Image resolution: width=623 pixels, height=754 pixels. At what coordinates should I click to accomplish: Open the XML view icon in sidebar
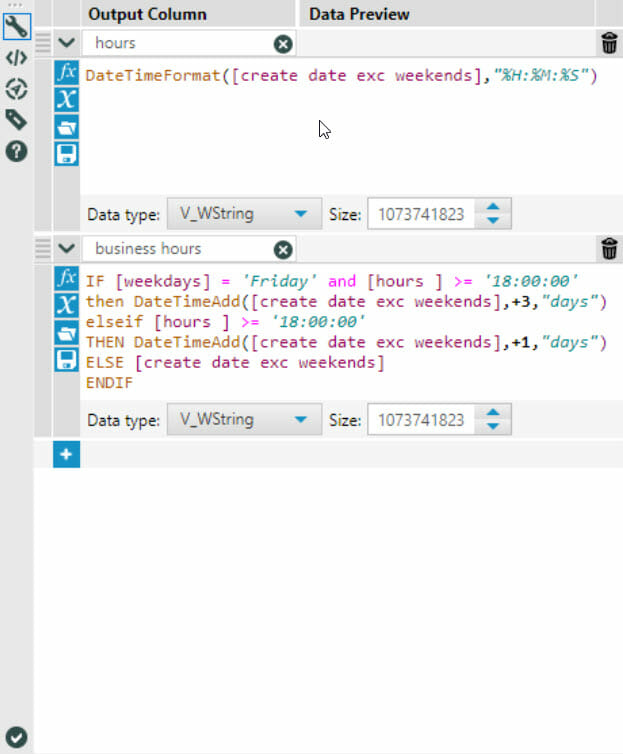(16, 57)
